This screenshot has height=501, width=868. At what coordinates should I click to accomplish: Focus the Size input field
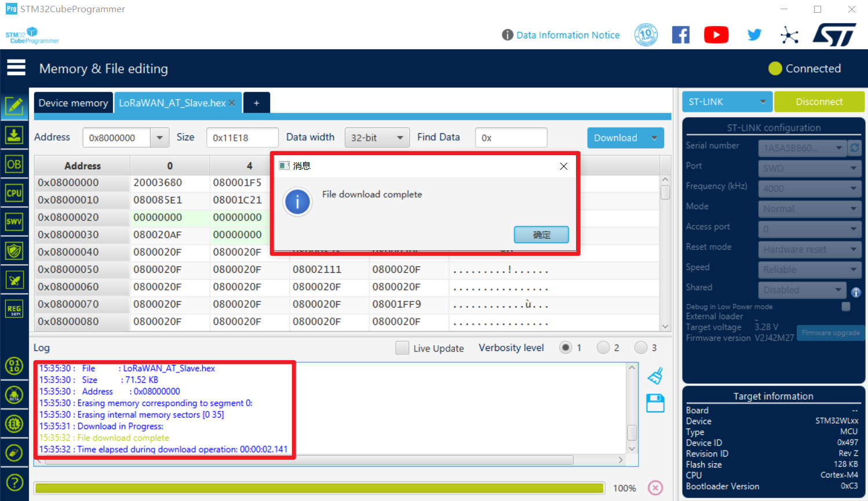[x=242, y=138]
